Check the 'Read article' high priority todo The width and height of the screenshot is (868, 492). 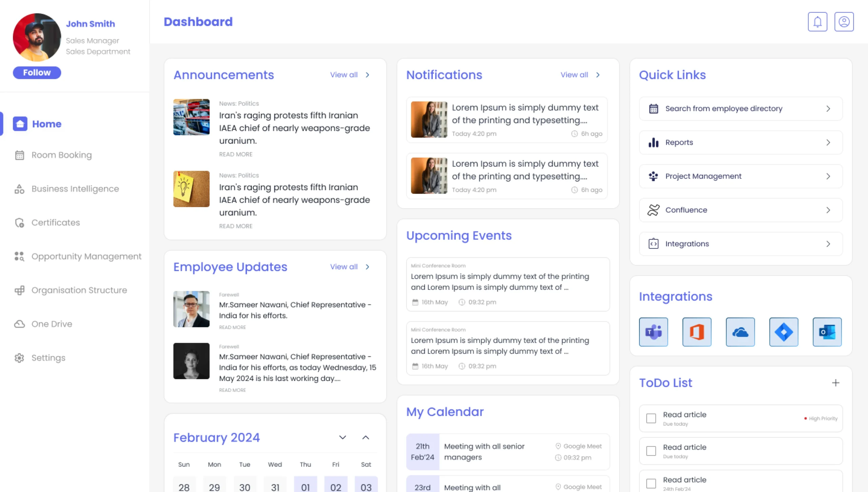(651, 418)
